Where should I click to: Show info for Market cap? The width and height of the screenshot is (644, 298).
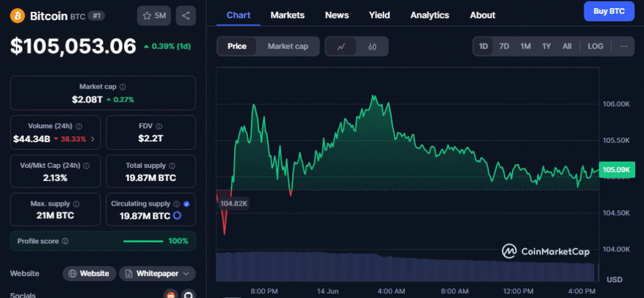[x=123, y=87]
